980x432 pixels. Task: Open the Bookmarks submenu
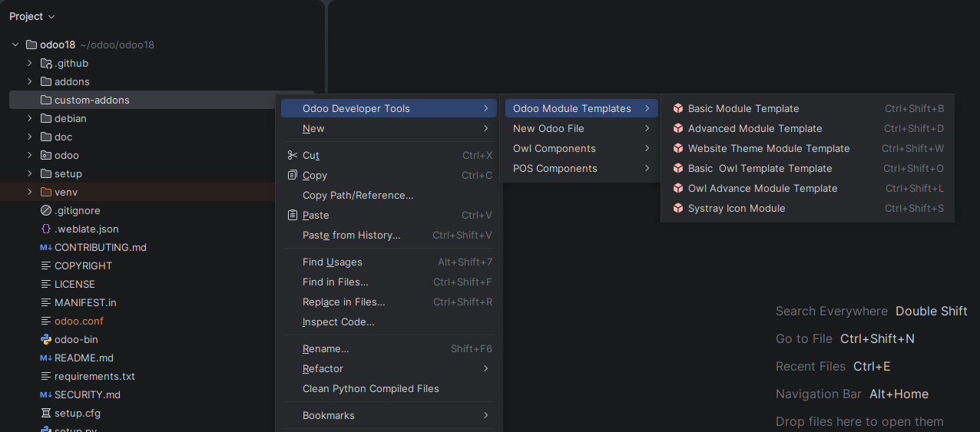click(x=389, y=415)
